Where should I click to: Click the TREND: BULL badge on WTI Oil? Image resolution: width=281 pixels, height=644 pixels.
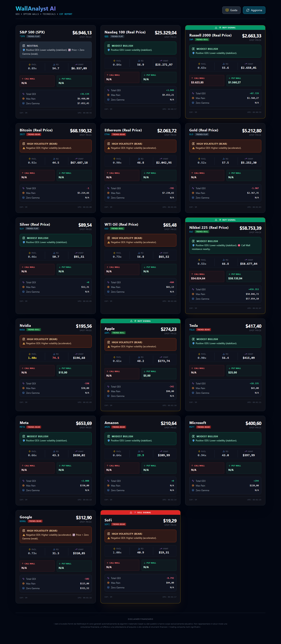(117, 229)
